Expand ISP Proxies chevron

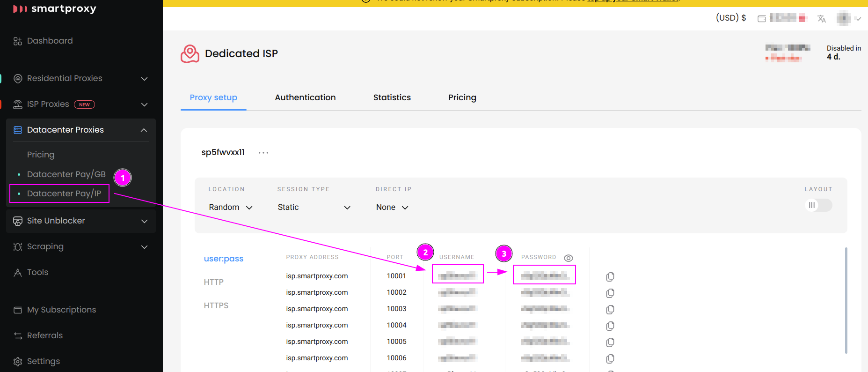pos(145,104)
